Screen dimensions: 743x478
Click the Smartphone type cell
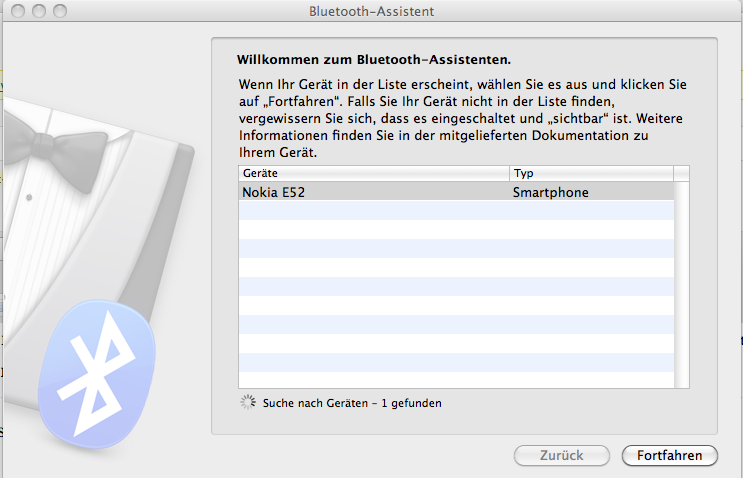[550, 191]
